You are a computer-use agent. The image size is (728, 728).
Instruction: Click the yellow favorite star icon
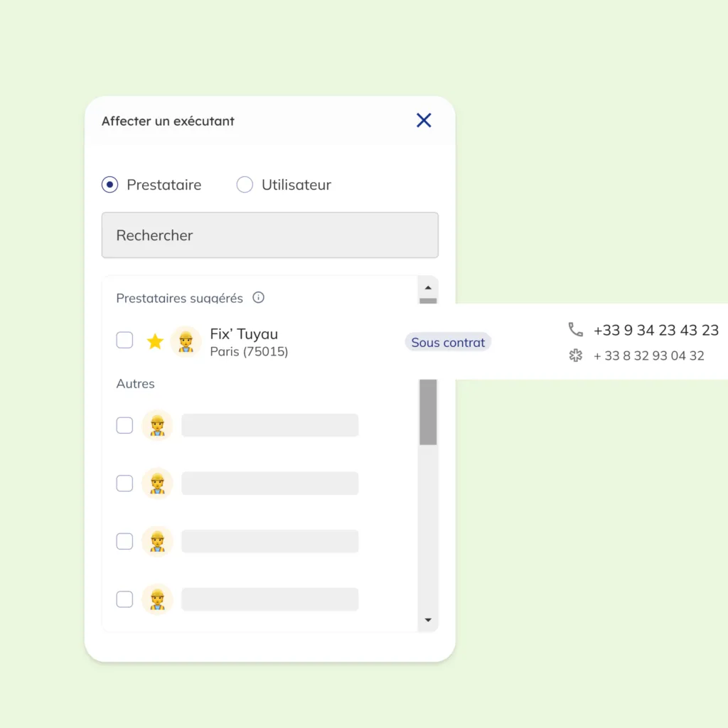point(155,341)
